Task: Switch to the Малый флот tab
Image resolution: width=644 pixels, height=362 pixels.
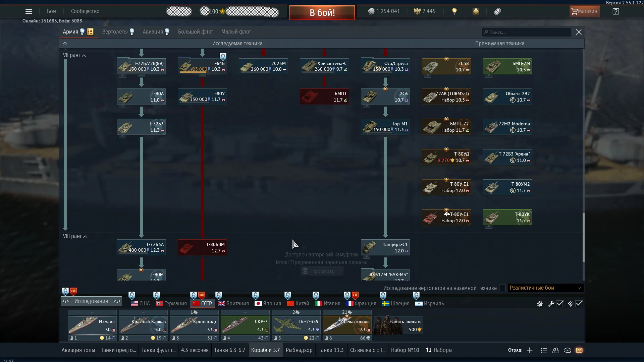Action: pyautogui.click(x=236, y=32)
